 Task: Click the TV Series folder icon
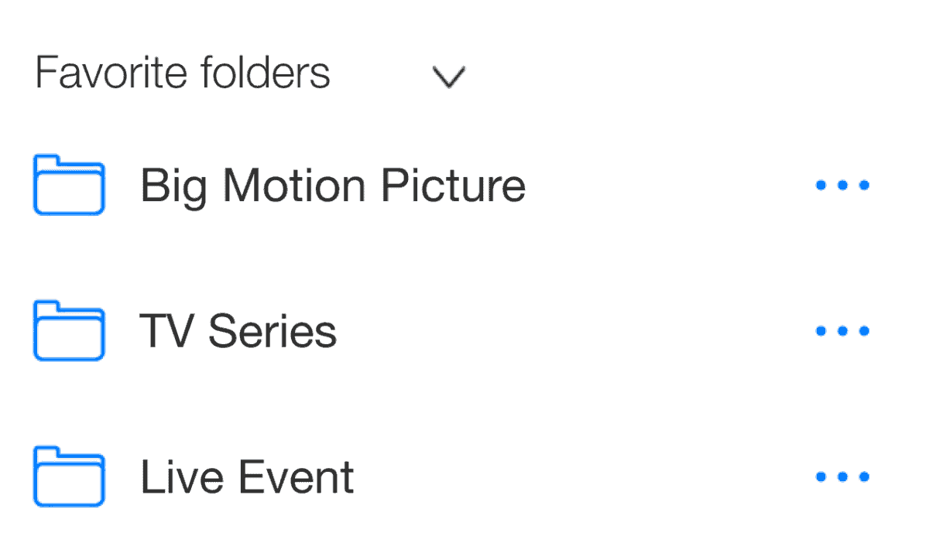point(68,330)
